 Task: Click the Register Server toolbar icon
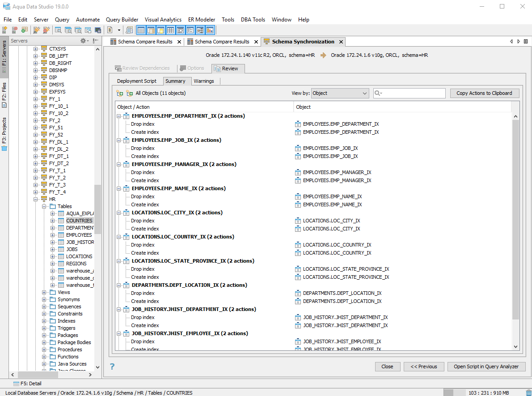point(5,30)
